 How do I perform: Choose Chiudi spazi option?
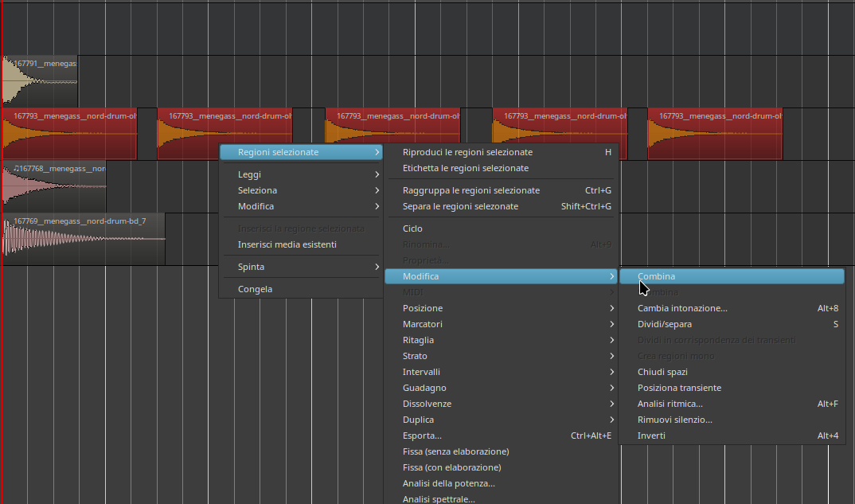tap(662, 372)
